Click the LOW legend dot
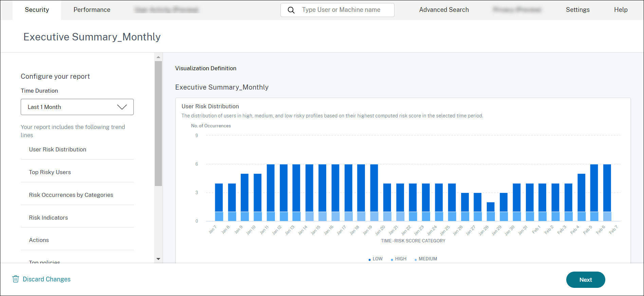 [370, 259]
